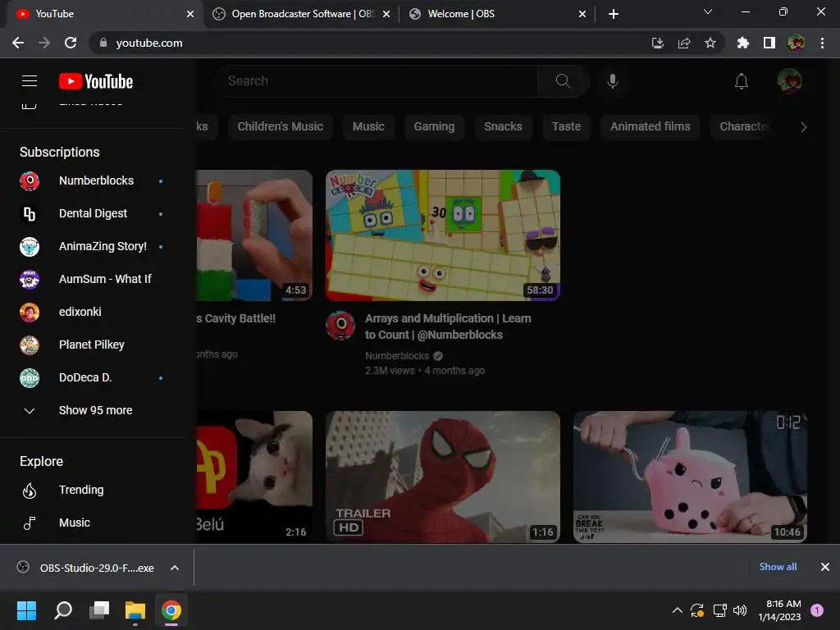This screenshot has width=840, height=630.
Task: Switch to Welcome | OBS tab
Action: click(497, 14)
